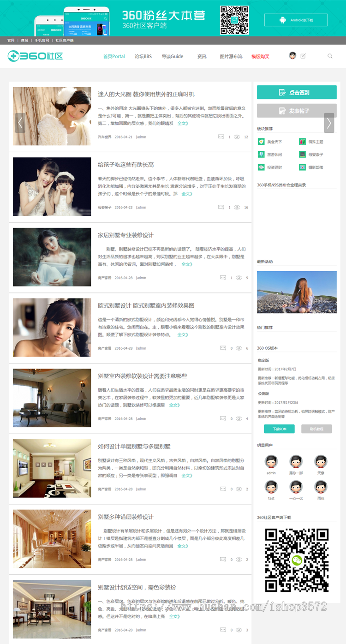Click the check-in pencil icon beside header avatar
Viewport: 346px width, 644px height.
click(303, 56)
